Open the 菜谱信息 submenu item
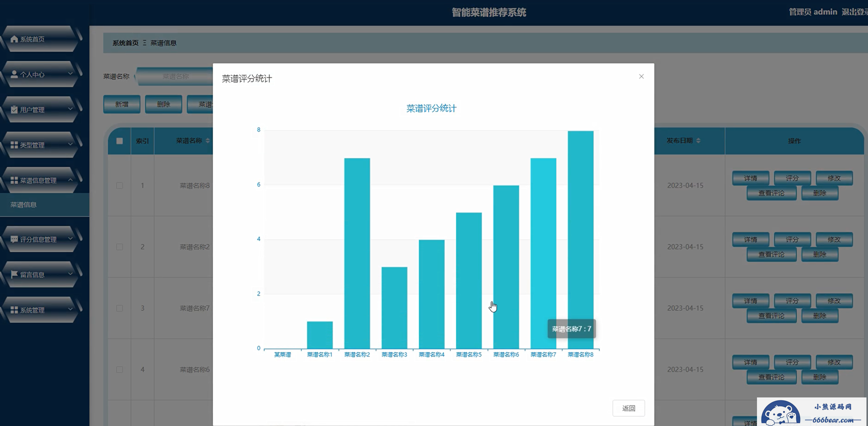The height and width of the screenshot is (426, 868). coord(23,205)
